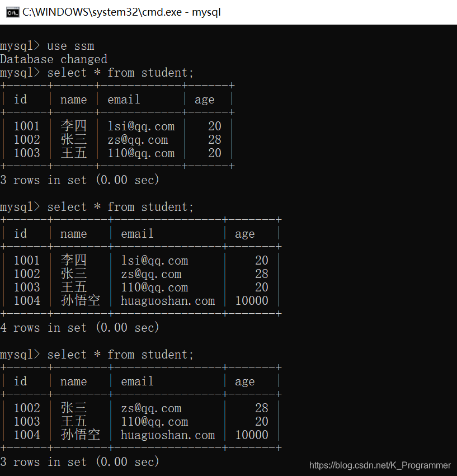Click the lsi@qq.com cell in first table
Viewport: 457px width, 476px height.
(141, 126)
